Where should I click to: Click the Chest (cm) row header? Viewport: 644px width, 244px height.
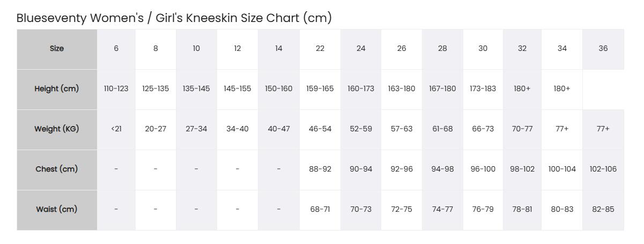coord(57,169)
